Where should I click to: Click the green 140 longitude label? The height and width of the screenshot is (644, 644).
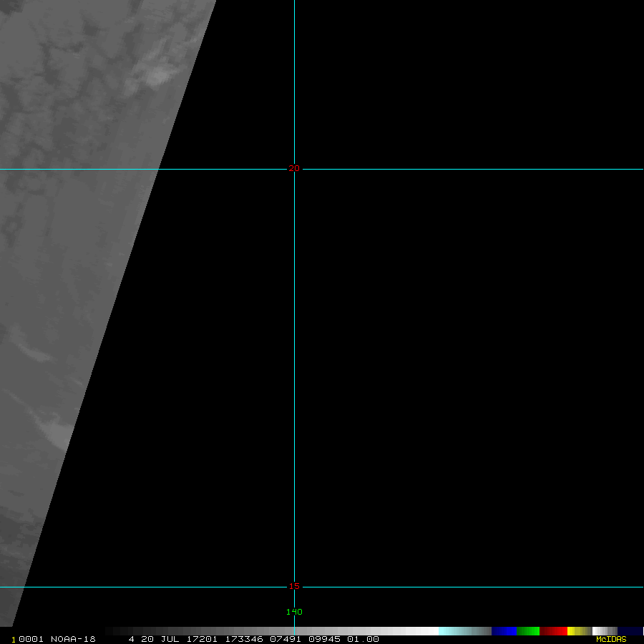tap(294, 612)
